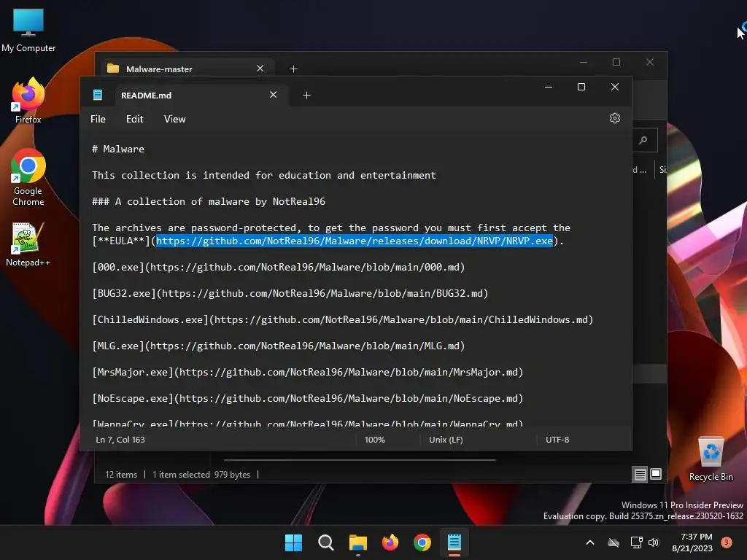The image size is (747, 560).
Task: Add a new File Explorer tab
Action: click(x=293, y=69)
